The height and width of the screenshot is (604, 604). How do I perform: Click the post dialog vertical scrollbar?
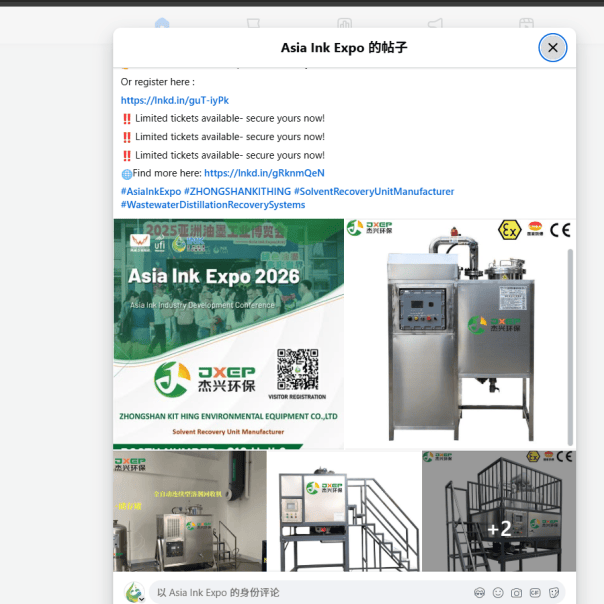coord(571,340)
